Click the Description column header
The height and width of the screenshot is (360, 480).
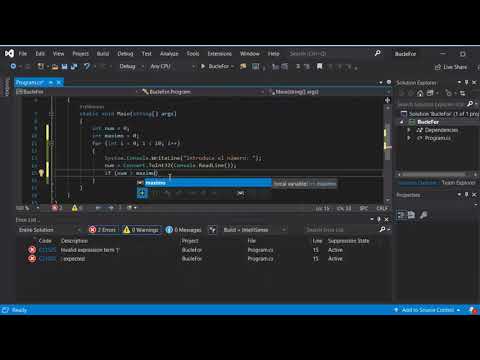[x=74, y=241]
